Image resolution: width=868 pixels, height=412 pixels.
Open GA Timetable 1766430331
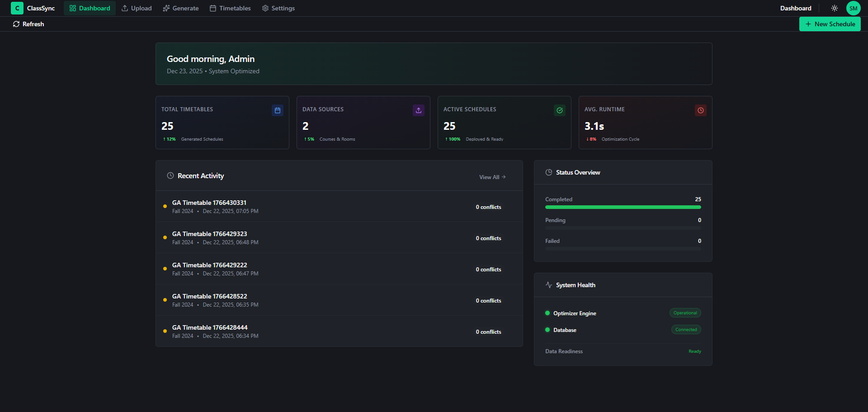point(339,207)
